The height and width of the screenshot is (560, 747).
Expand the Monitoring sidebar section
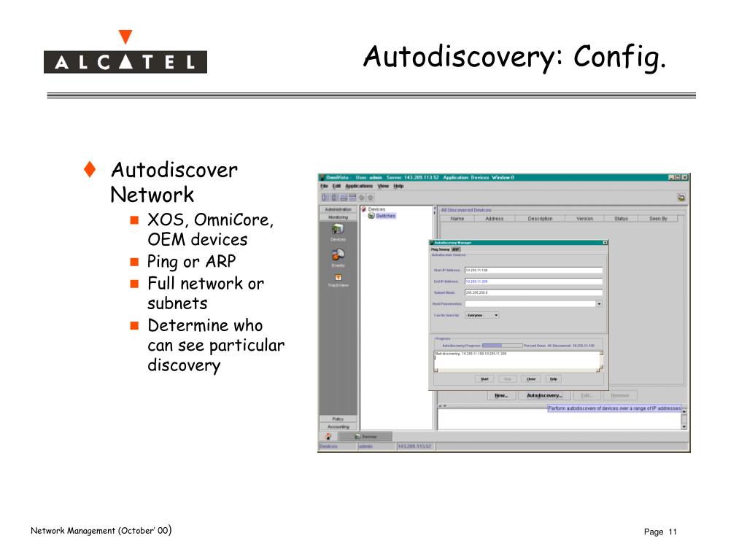tap(338, 217)
